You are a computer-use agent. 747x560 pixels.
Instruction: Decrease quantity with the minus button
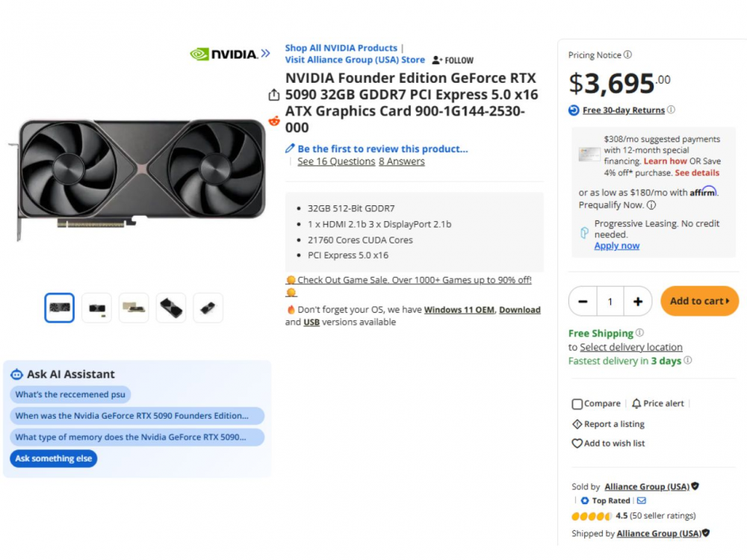pyautogui.click(x=583, y=302)
